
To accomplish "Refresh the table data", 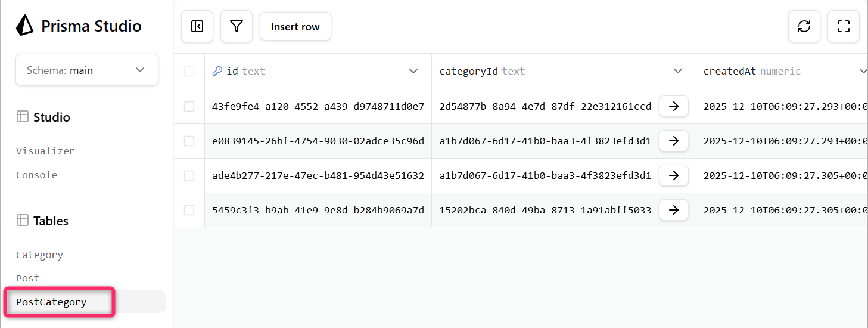I will pos(804,27).
